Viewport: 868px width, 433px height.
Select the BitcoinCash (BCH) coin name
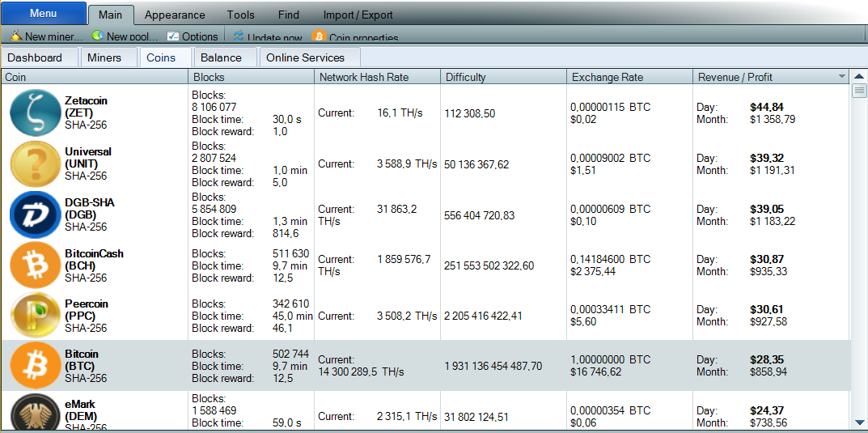click(x=94, y=260)
